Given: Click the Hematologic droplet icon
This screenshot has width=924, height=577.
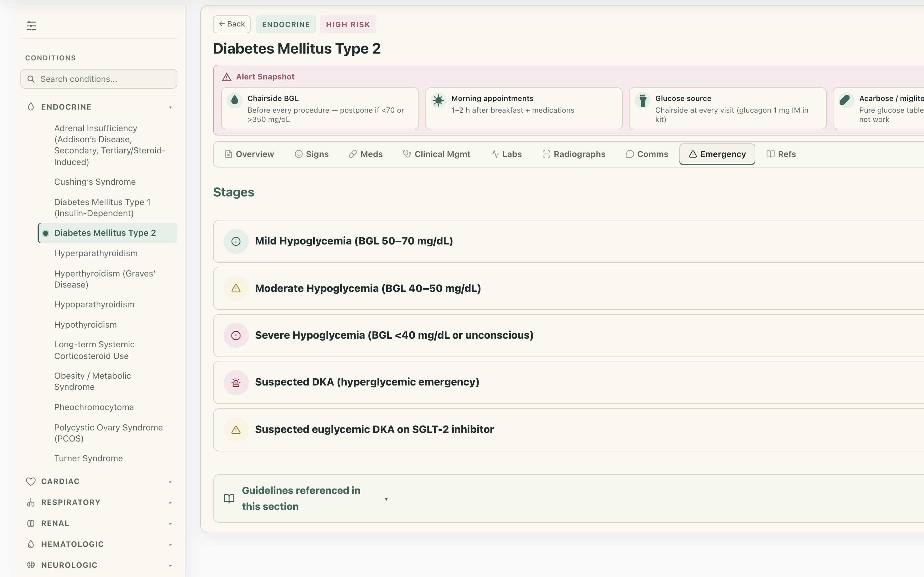Looking at the screenshot, I should [x=31, y=544].
